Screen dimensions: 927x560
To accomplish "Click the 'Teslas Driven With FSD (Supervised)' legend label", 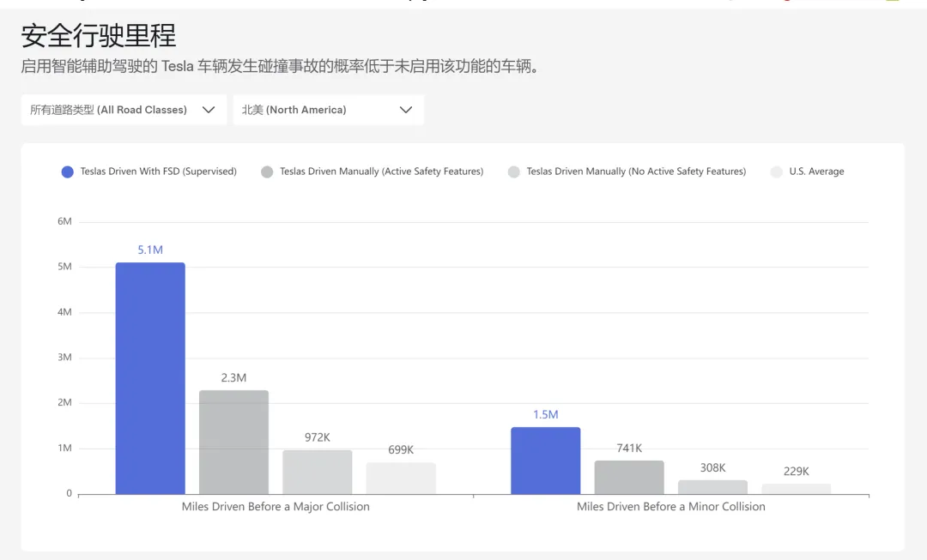I will tap(159, 172).
